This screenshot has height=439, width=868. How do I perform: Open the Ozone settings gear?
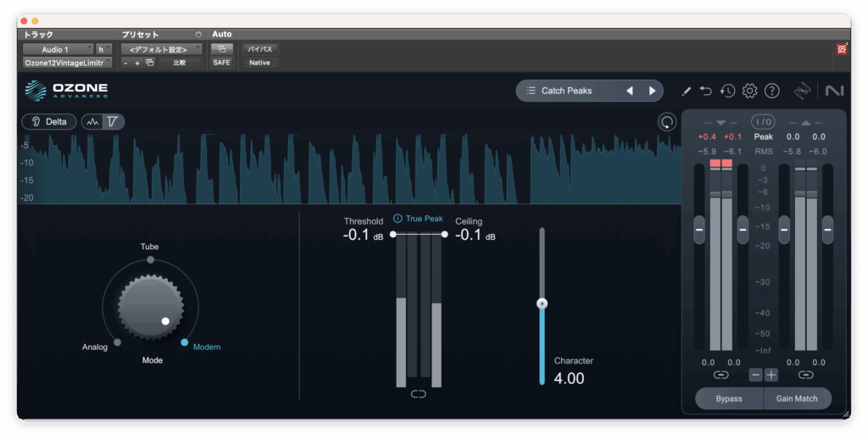pos(749,91)
